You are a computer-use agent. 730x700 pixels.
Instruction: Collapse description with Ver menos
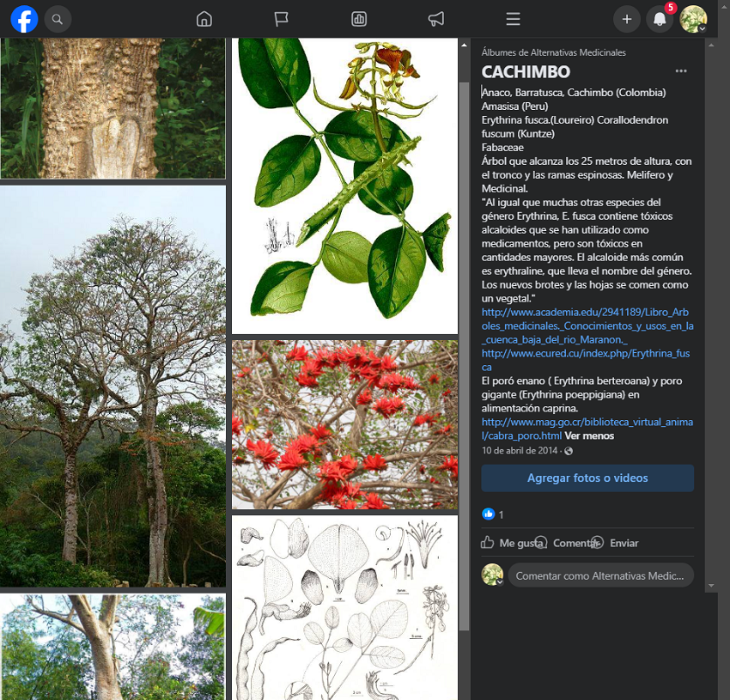pyautogui.click(x=589, y=435)
